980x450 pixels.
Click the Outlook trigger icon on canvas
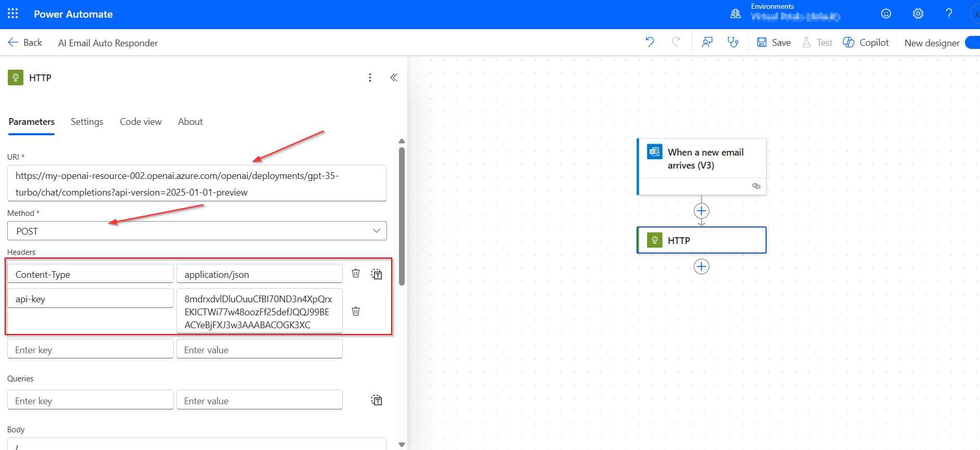(x=654, y=152)
